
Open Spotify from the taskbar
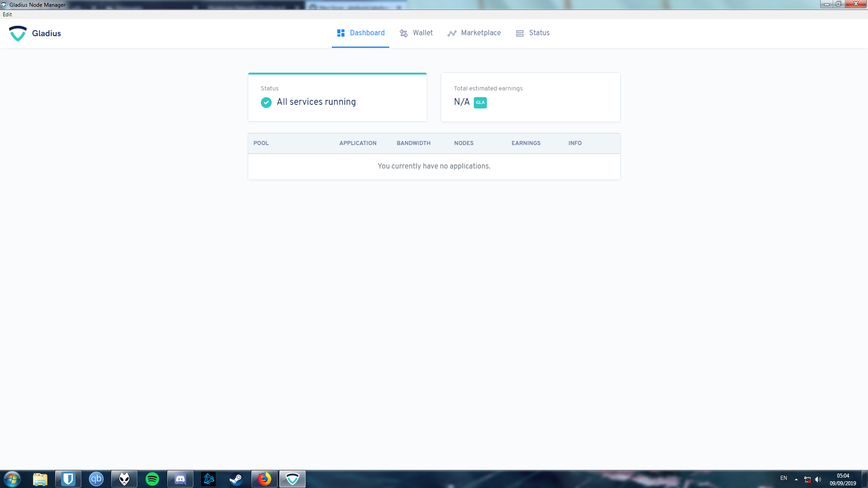click(152, 479)
